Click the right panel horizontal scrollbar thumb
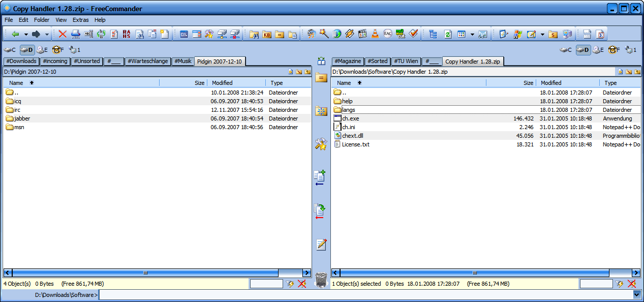The height and width of the screenshot is (302, 644). click(475, 273)
